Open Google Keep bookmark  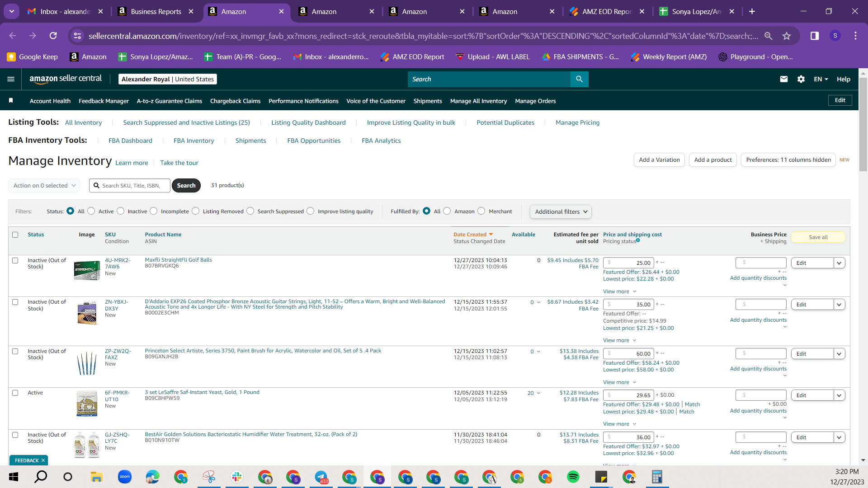(x=33, y=56)
